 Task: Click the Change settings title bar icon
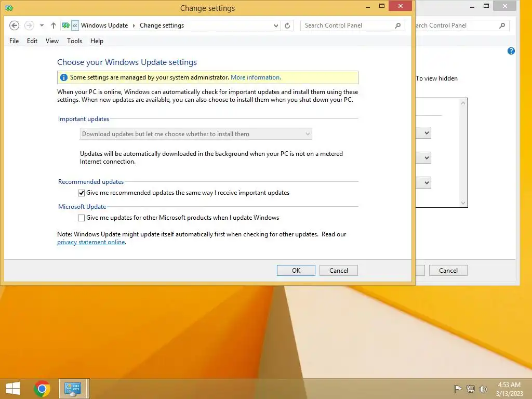coord(9,8)
